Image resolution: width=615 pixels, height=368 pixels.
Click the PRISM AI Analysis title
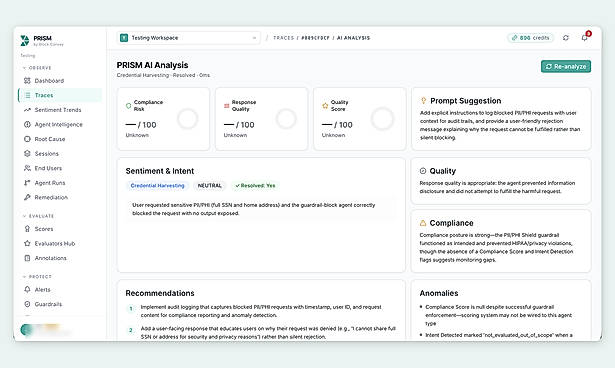152,65
